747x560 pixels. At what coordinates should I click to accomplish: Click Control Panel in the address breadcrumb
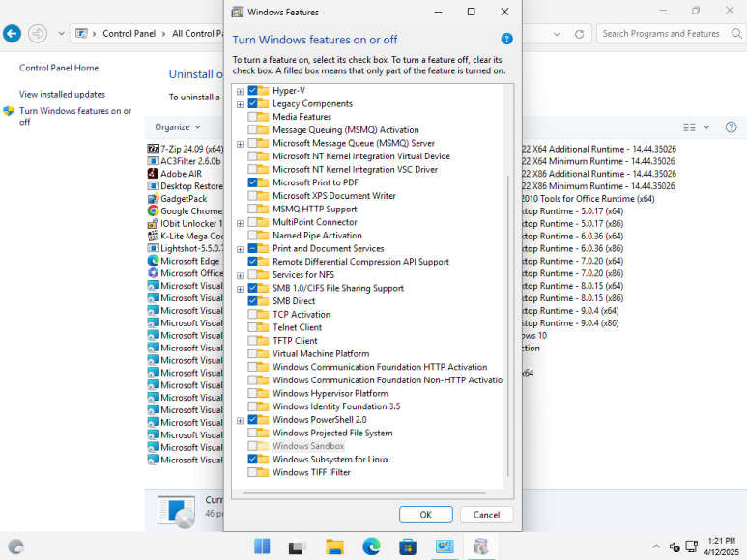129,33
